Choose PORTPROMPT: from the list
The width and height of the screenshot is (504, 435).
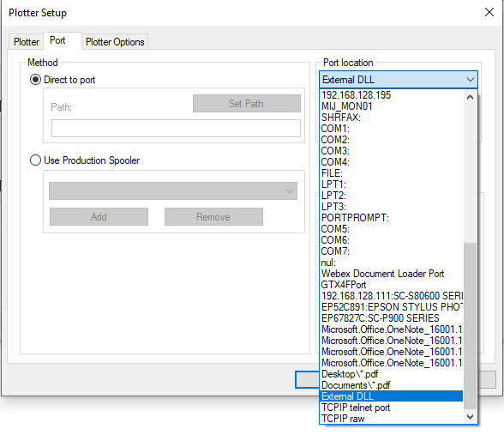(x=391, y=218)
